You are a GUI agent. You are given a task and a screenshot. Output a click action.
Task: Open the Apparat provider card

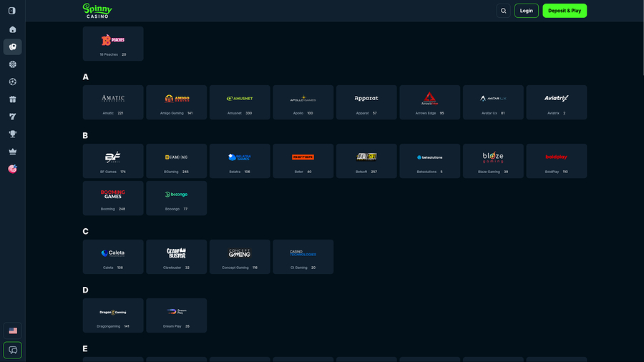366,102
